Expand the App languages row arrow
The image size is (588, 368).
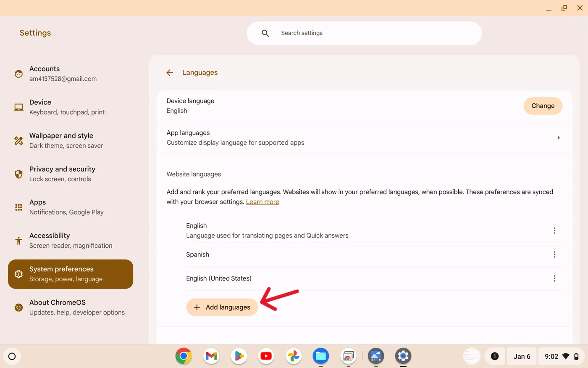point(558,138)
